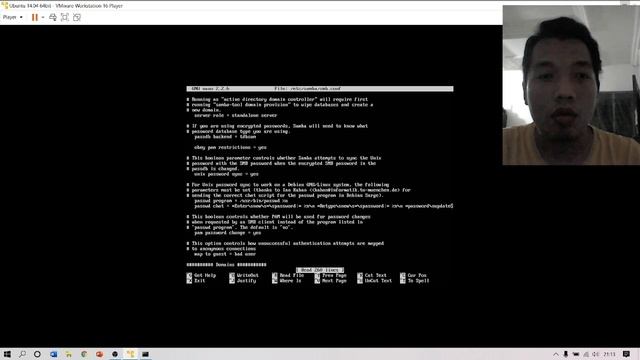Screen dimensions: 640x360
Task: Enter full screen mode in VMware
Action: (64, 17)
